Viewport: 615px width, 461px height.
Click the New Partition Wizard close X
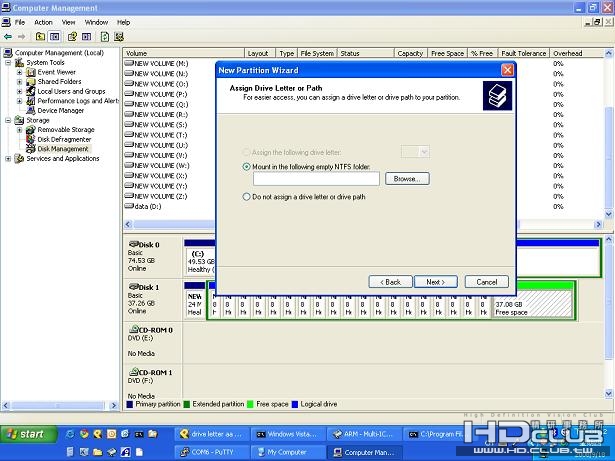pyautogui.click(x=507, y=70)
